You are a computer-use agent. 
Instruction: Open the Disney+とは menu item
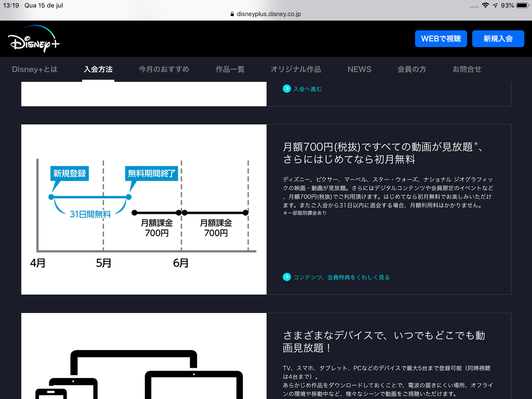click(35, 69)
